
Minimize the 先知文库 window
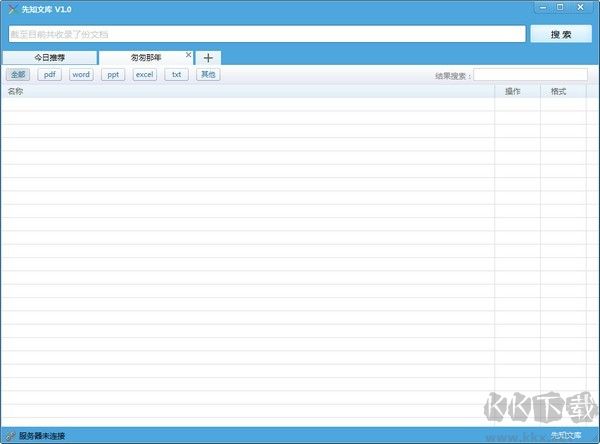[x=543, y=8]
